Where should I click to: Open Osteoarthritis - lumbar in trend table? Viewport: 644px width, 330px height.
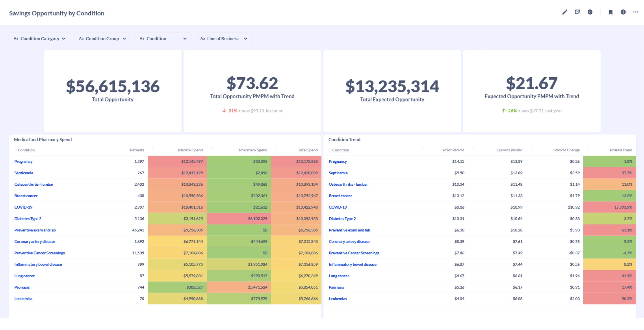pyautogui.click(x=348, y=184)
